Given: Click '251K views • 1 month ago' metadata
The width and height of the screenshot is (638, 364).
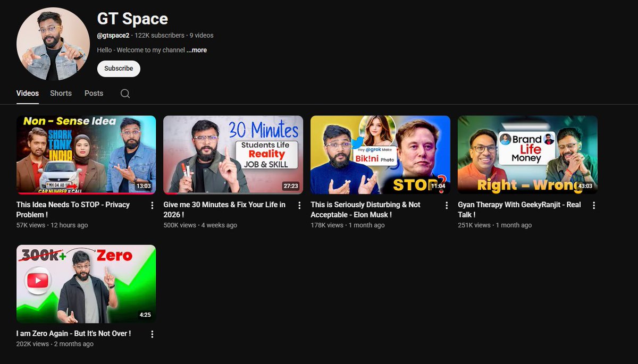Looking at the screenshot, I should 494,225.
